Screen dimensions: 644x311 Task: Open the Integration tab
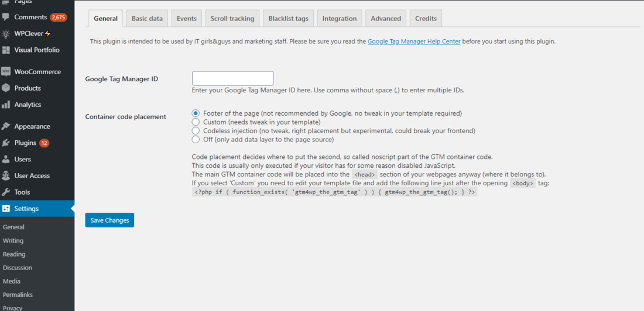click(x=340, y=19)
